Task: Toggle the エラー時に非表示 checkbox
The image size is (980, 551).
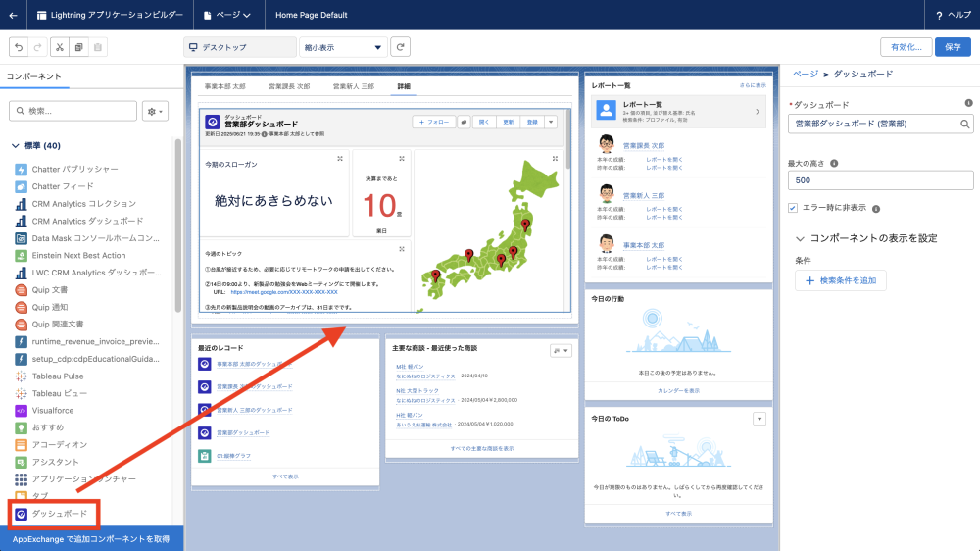Action: click(x=793, y=208)
